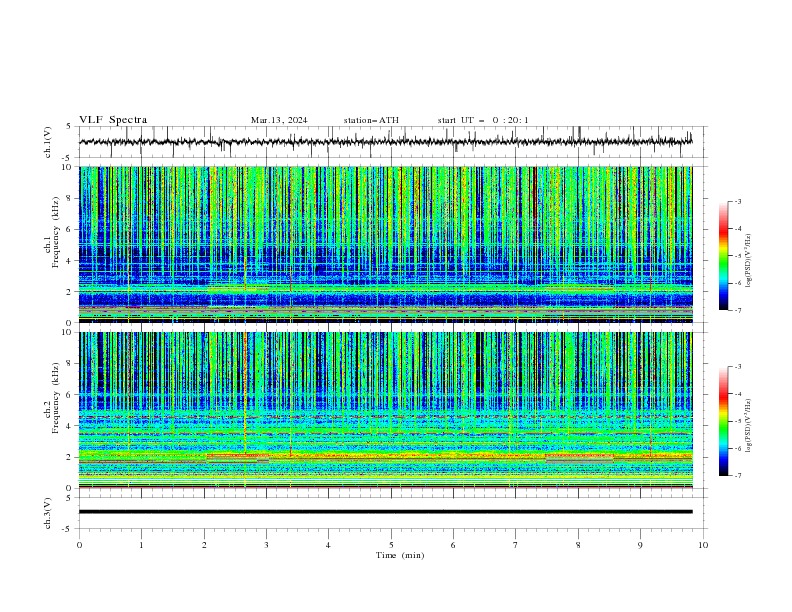Click the time axis tick label '5'

(391, 545)
